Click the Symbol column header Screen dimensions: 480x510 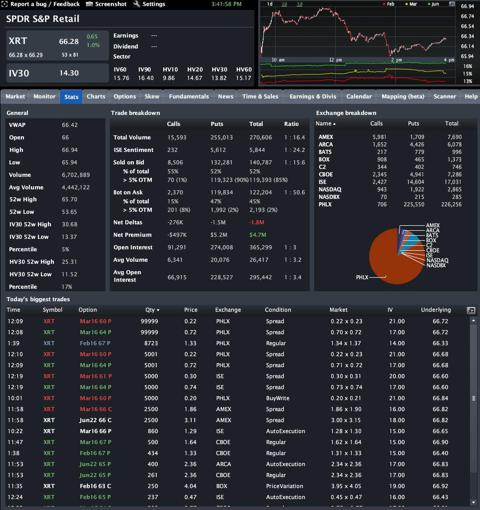(52, 310)
